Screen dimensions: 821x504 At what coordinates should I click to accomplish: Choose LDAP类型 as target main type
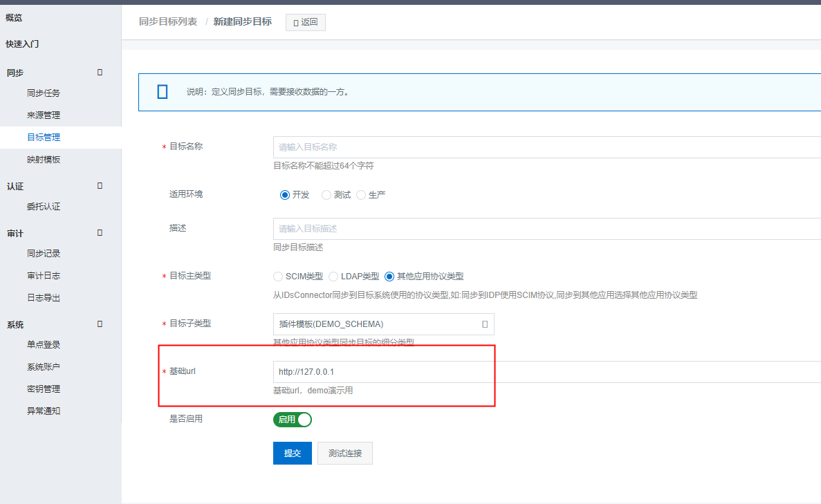tap(334, 277)
